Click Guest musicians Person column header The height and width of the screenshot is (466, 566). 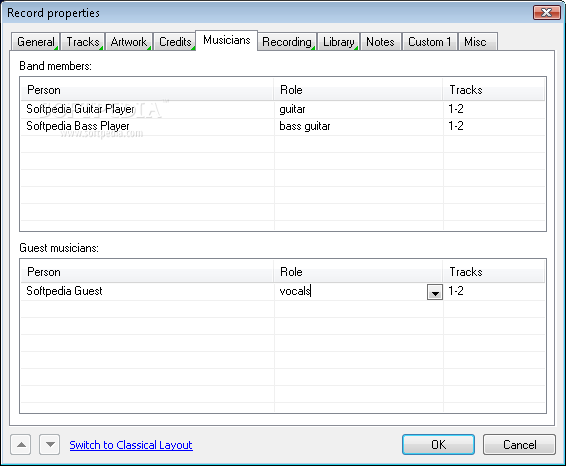point(147,271)
